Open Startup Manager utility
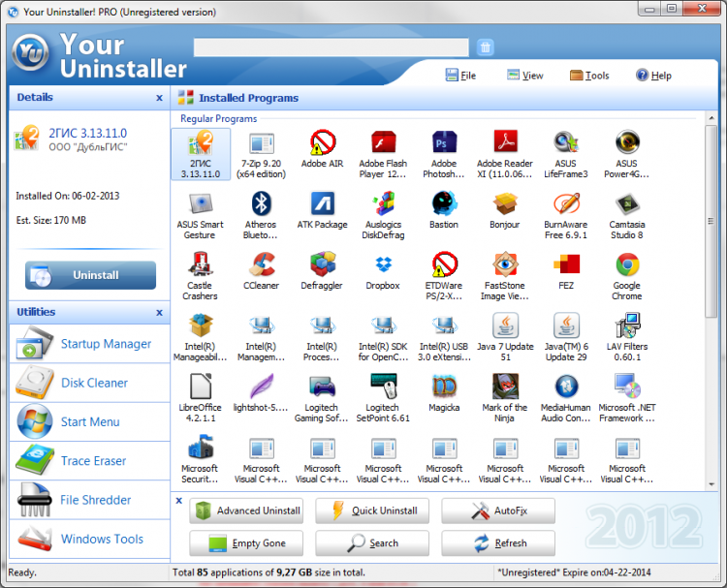727x588 pixels. [x=89, y=344]
